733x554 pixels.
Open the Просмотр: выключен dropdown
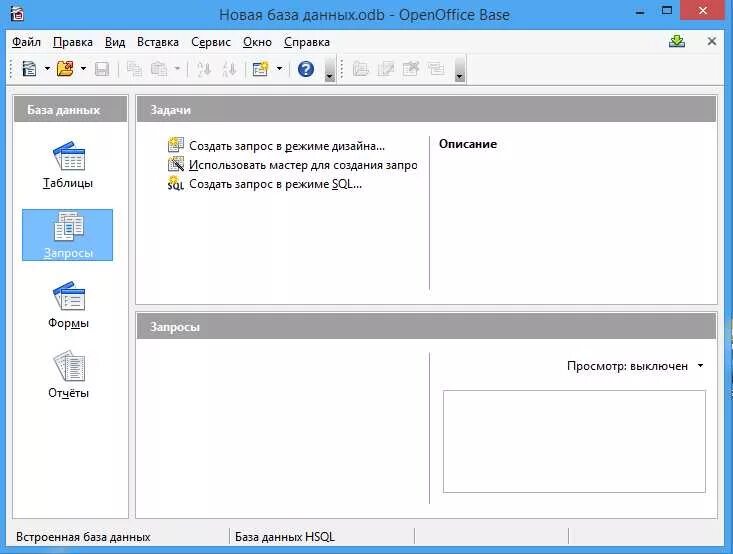point(635,366)
